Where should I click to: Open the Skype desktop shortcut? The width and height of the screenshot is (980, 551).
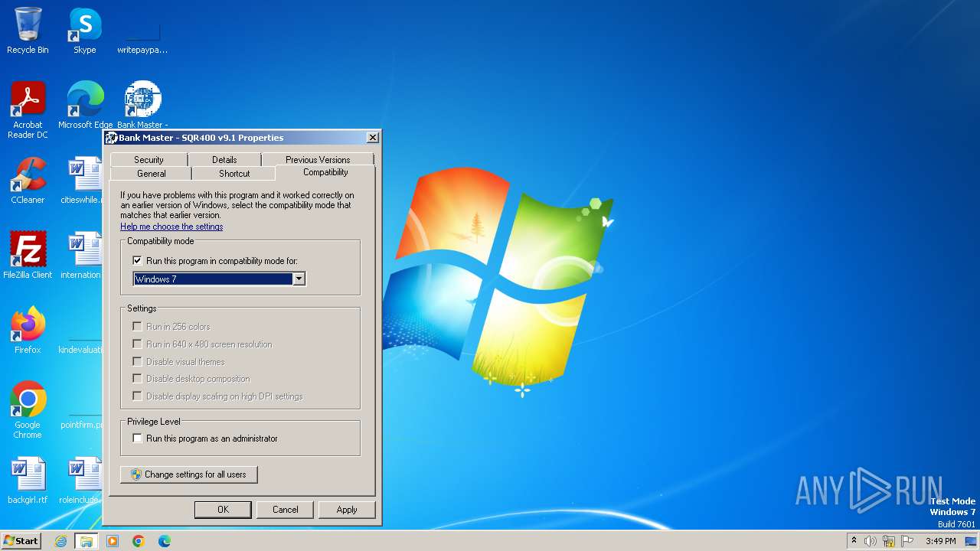click(x=85, y=31)
